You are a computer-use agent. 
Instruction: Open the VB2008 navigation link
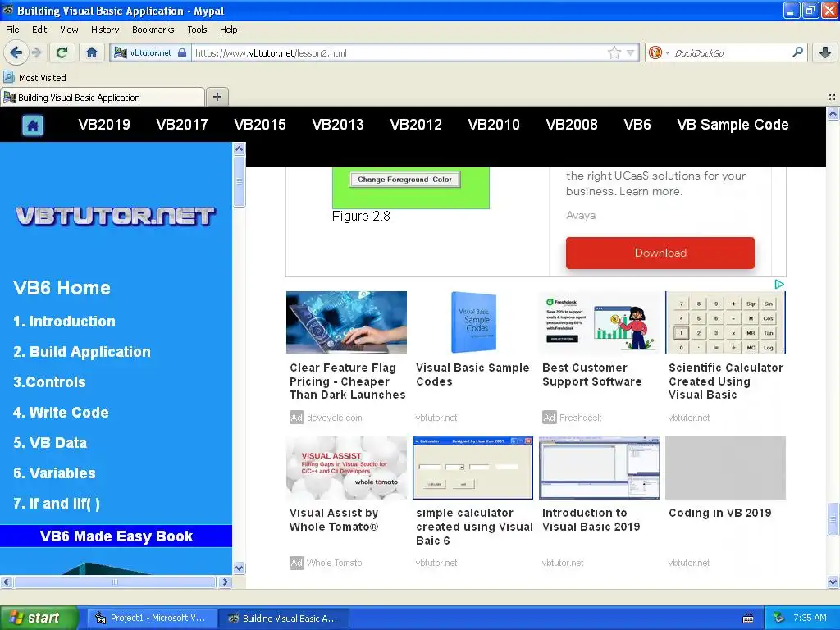(572, 125)
